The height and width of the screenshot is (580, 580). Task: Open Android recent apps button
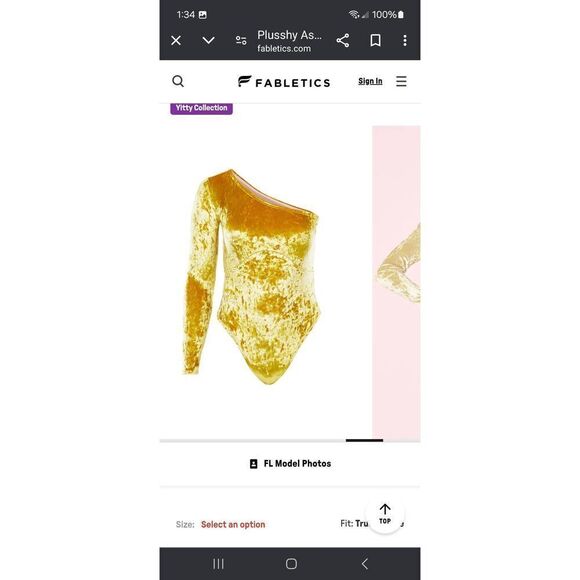pyautogui.click(x=219, y=564)
